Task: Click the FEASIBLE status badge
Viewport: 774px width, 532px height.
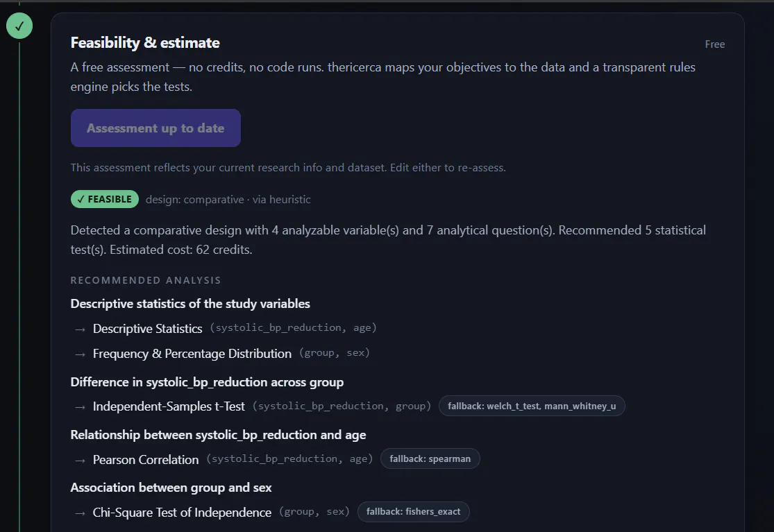Action: tap(105, 199)
